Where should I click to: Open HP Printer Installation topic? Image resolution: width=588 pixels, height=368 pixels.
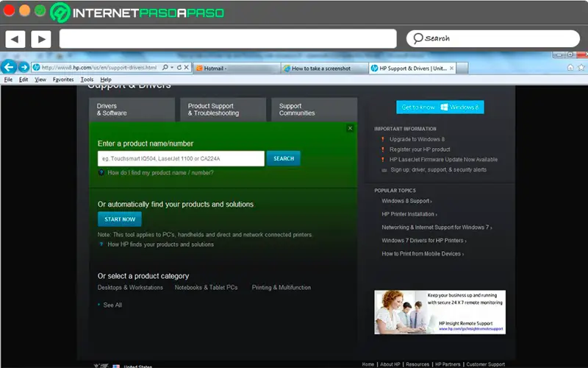click(x=409, y=214)
